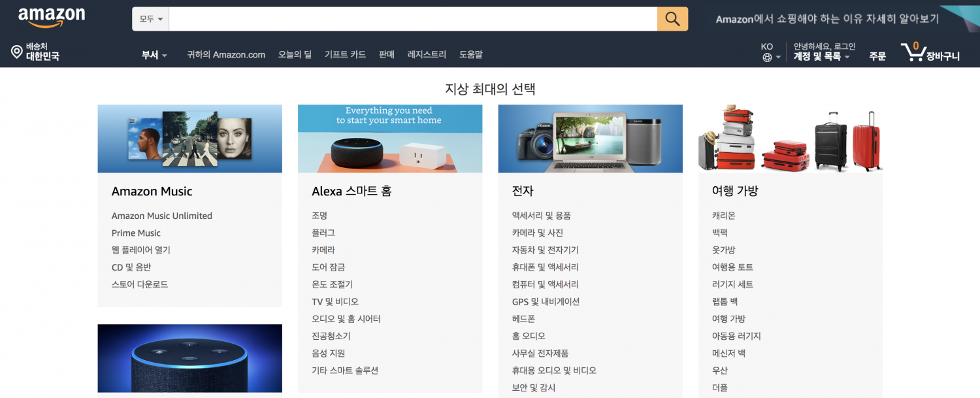Click the 백팩 link under 여행 가방

point(720,233)
